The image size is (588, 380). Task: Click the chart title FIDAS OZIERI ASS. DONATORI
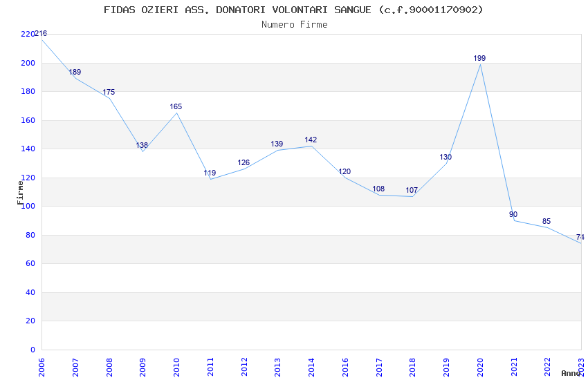[293, 10]
